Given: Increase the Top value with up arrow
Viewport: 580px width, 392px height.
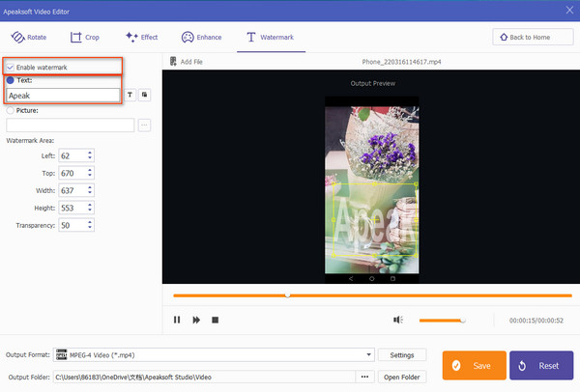Looking at the screenshot, I should 90,170.
